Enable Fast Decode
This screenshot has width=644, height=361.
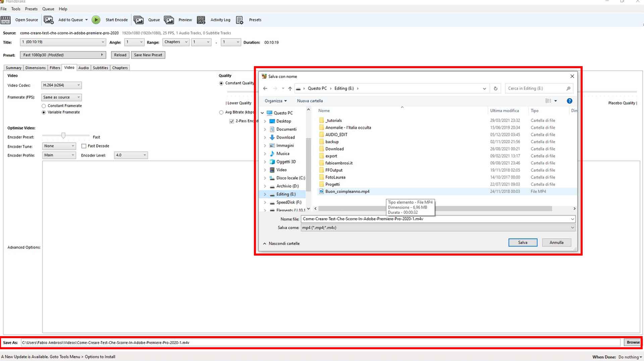[x=84, y=146]
